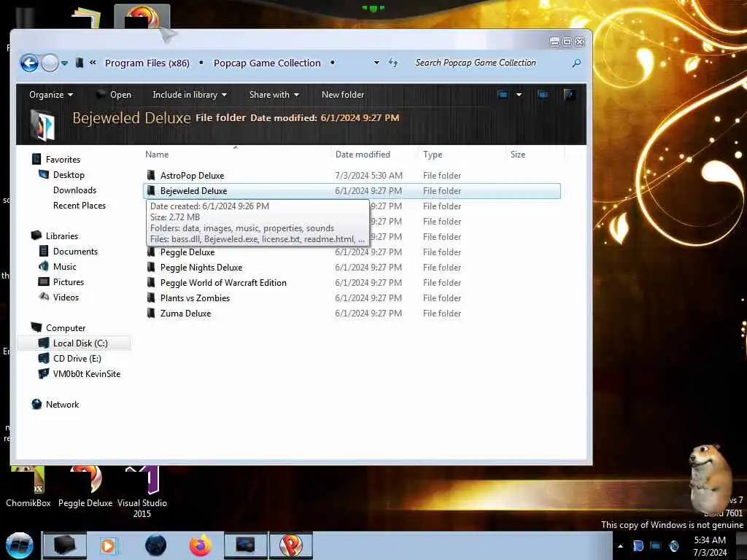747x560 pixels.
Task: Click the Help icon in toolbar
Action: coord(569,95)
